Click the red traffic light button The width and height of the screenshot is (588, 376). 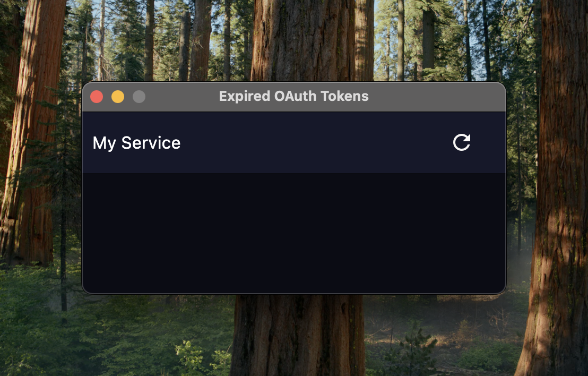pos(97,97)
